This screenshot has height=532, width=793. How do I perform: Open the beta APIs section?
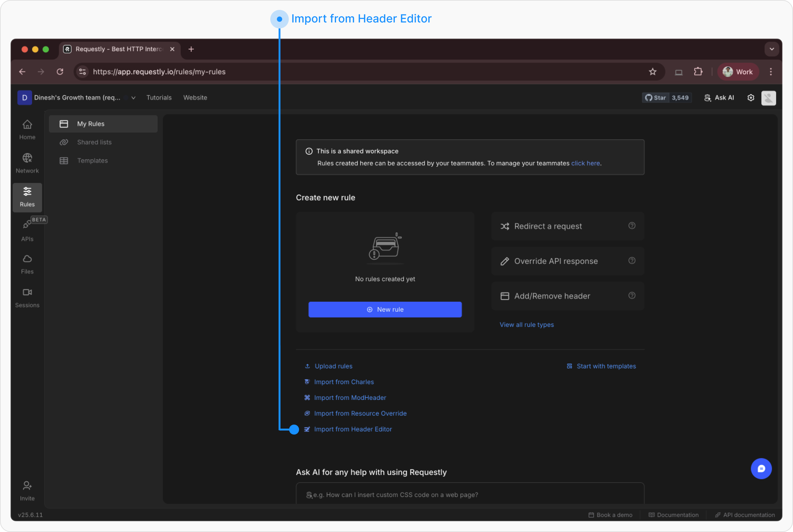tap(27, 231)
